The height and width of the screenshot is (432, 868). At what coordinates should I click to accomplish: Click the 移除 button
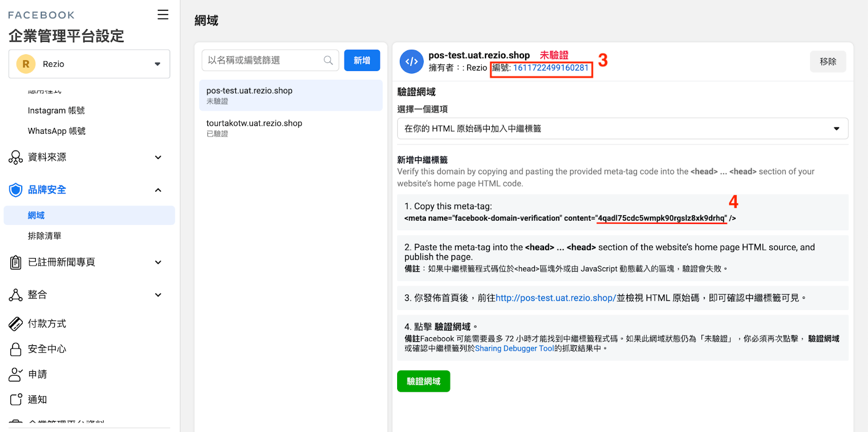tap(828, 62)
